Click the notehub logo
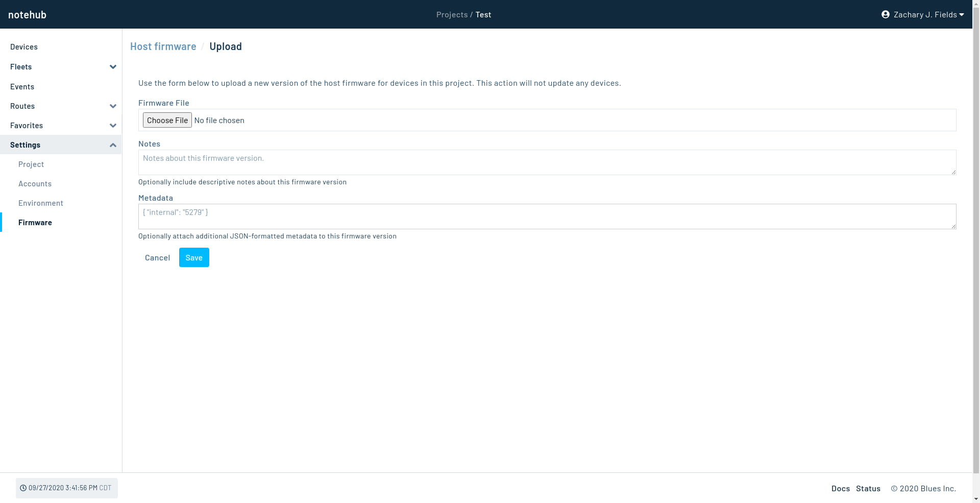Viewport: 980px width, 503px height. (27, 14)
